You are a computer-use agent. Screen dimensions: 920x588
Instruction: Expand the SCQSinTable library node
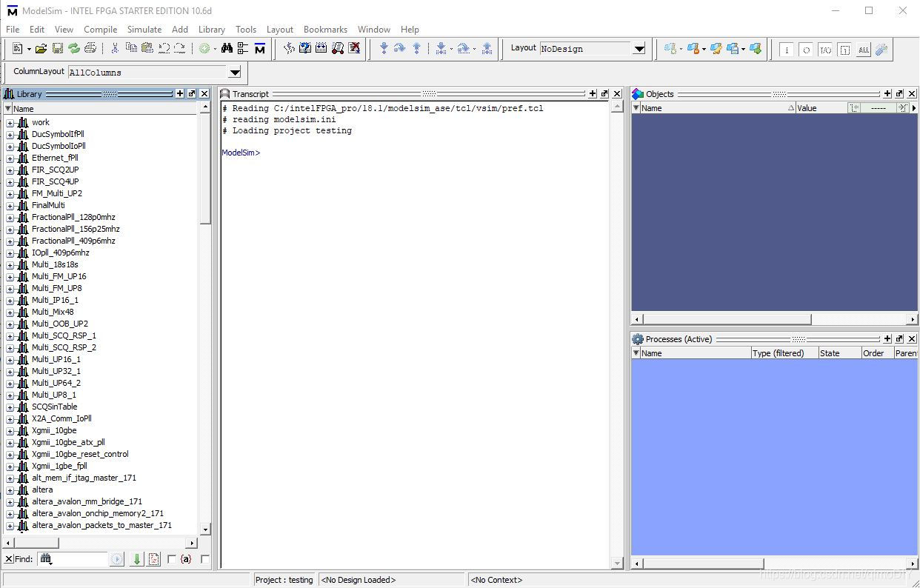click(10, 407)
